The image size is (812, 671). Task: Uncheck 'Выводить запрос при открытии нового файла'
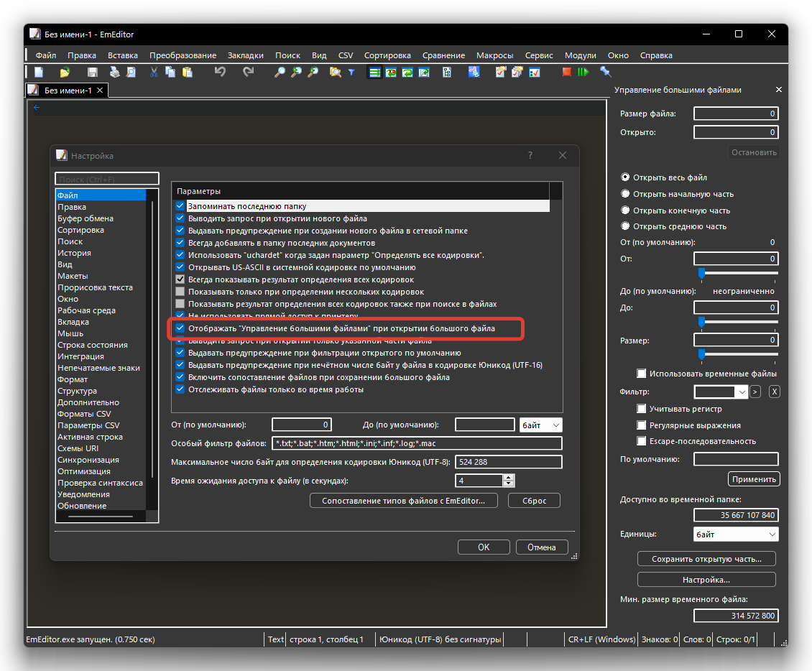(x=180, y=218)
